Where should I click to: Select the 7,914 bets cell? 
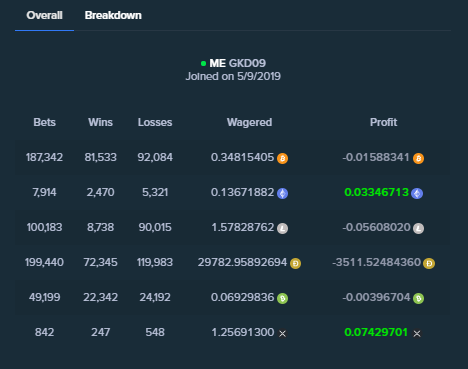[44, 192]
